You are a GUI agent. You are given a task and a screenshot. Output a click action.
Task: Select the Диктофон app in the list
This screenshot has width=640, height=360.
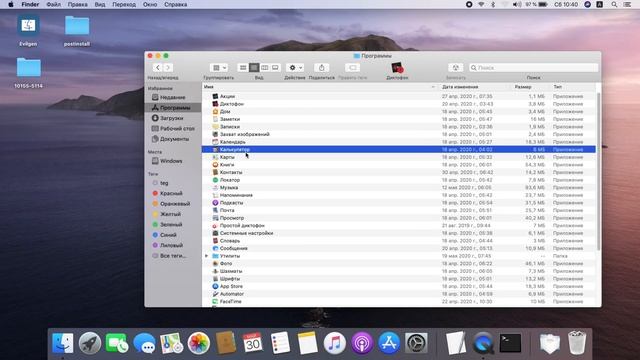pos(399,104)
